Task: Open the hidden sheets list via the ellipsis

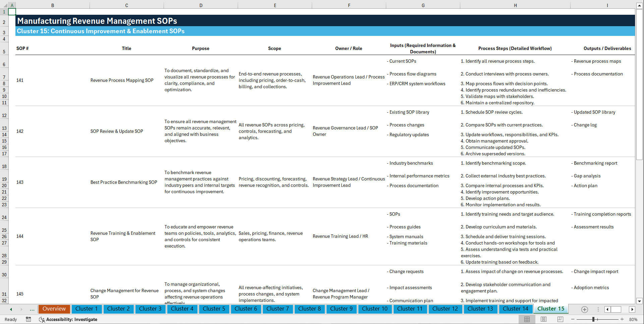Action: 32,309
